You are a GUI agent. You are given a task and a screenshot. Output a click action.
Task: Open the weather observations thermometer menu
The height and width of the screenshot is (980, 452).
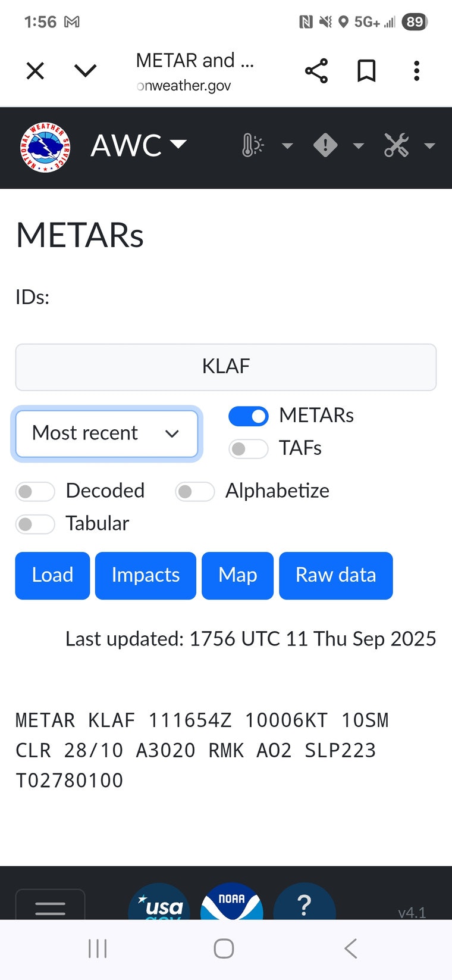[266, 146]
